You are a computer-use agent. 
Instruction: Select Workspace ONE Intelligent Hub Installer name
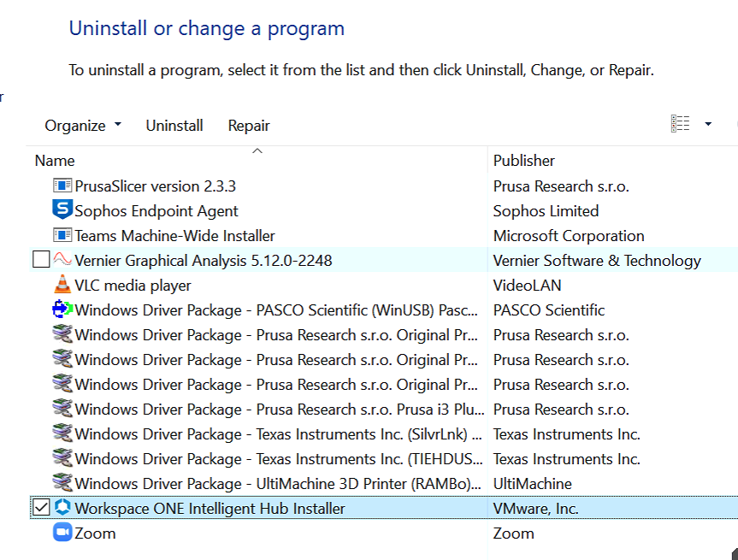tap(210, 508)
